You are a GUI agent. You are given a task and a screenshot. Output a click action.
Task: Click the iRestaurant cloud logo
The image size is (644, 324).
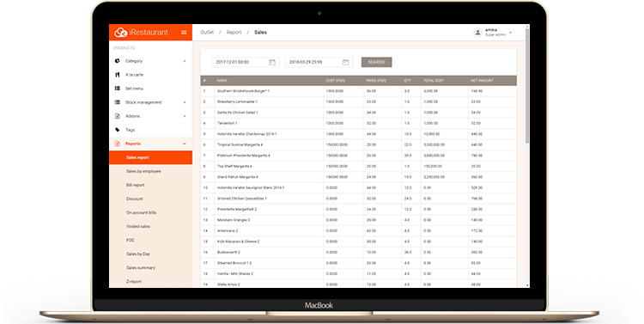pos(120,32)
